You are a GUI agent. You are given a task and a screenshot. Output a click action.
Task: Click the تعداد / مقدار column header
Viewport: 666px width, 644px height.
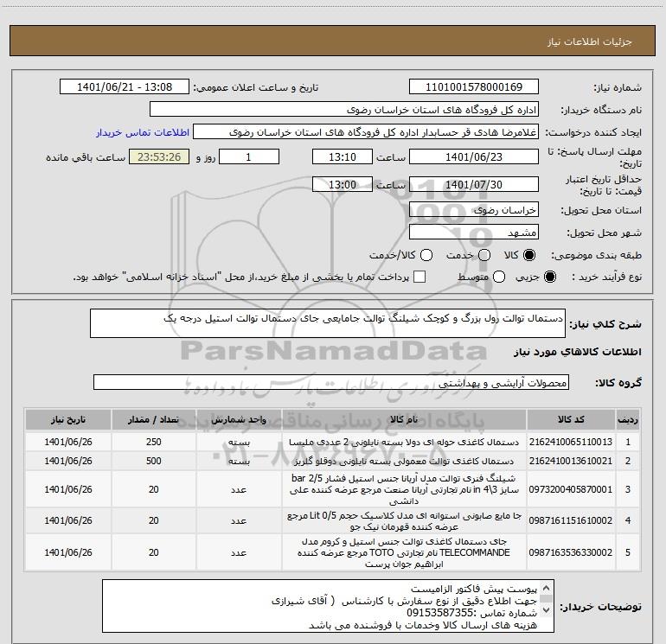153,419
